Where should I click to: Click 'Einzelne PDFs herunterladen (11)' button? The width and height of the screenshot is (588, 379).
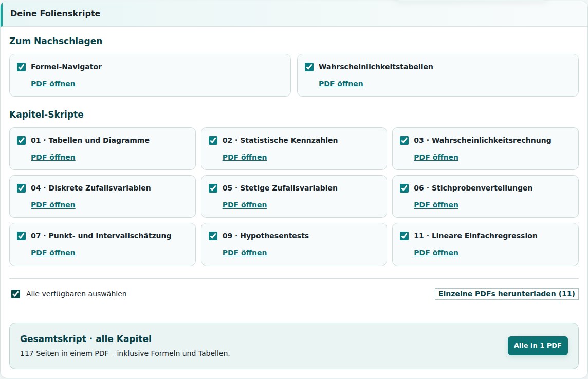coord(507,294)
